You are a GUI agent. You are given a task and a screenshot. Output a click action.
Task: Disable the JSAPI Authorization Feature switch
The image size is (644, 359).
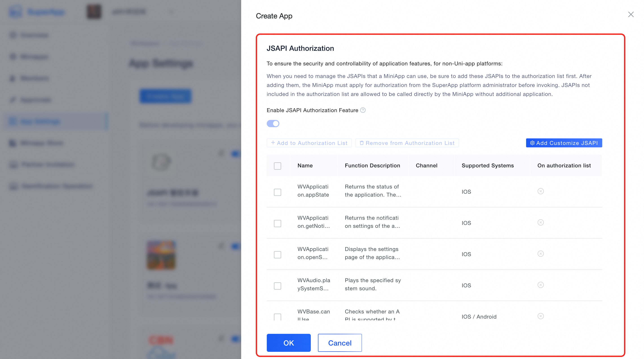tap(273, 124)
